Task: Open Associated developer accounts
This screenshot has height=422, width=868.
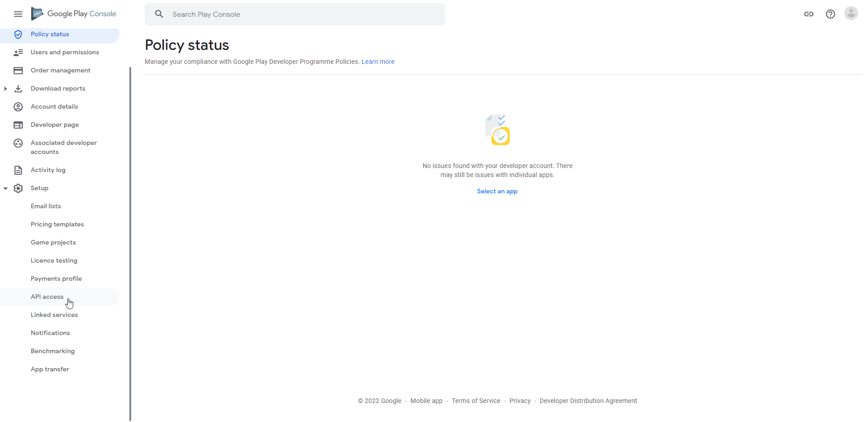Action: click(64, 148)
